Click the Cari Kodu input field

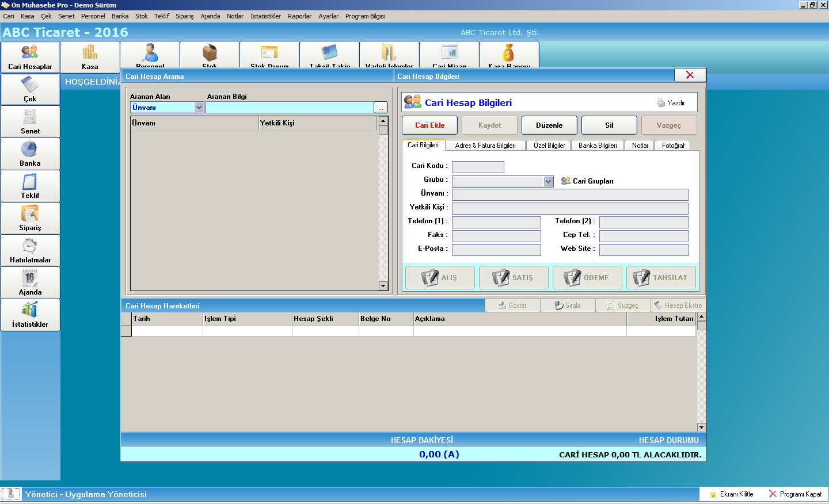click(478, 167)
